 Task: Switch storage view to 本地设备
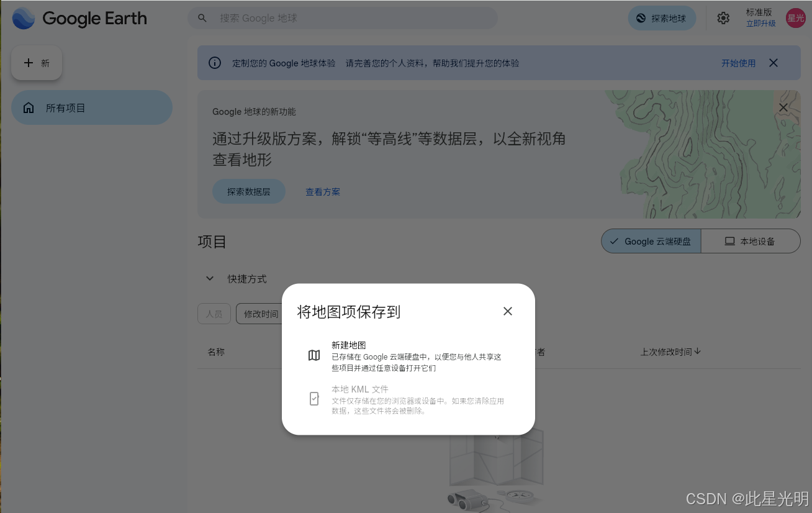click(751, 241)
